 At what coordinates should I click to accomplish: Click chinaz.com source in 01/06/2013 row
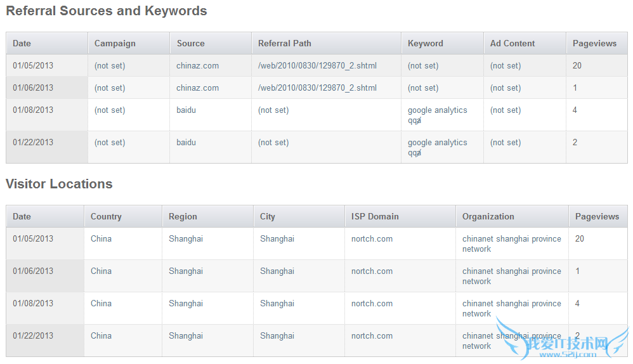point(197,88)
